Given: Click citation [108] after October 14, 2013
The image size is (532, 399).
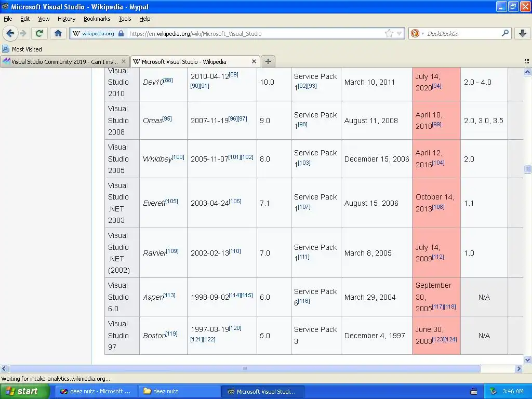Looking at the screenshot, I should click(438, 206).
